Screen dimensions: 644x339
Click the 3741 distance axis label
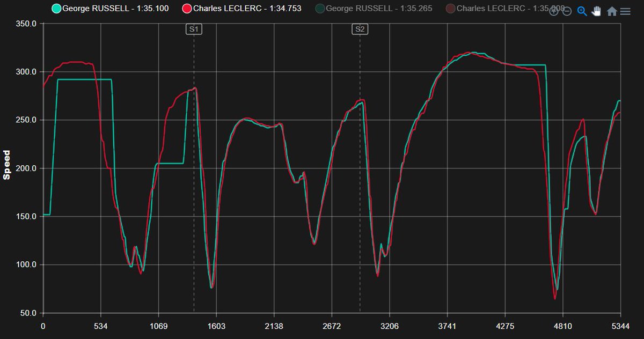(448, 326)
